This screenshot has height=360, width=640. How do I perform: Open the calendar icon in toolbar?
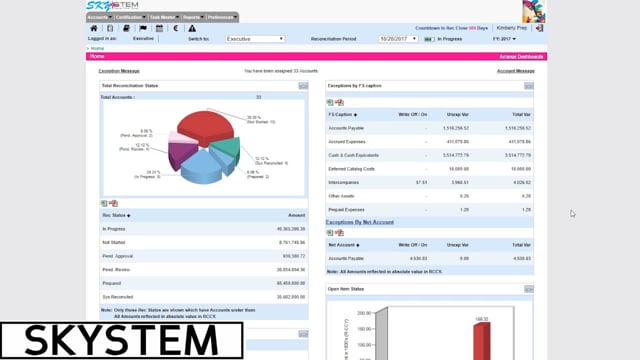click(x=159, y=28)
